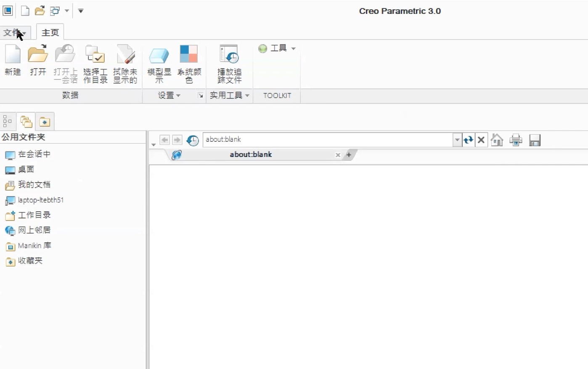Select 工作目录 in common folders

pyautogui.click(x=28, y=215)
